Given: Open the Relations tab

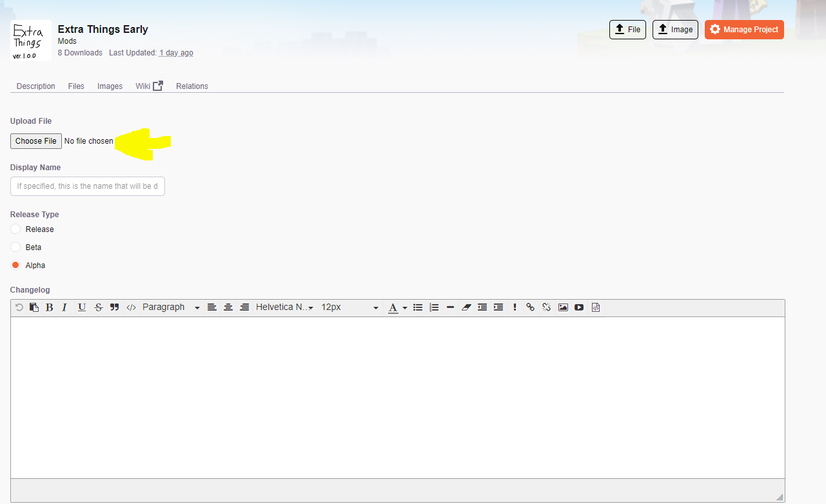Looking at the screenshot, I should [x=192, y=86].
